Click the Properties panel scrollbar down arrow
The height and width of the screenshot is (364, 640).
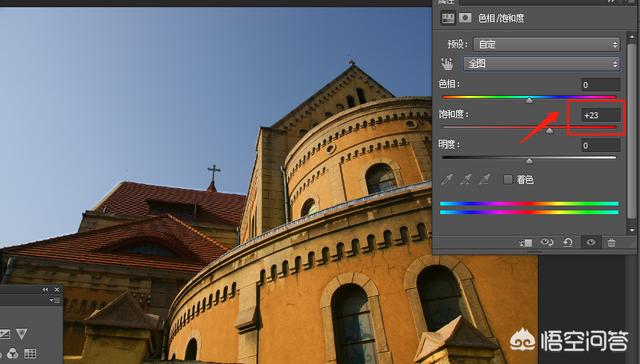click(x=632, y=230)
